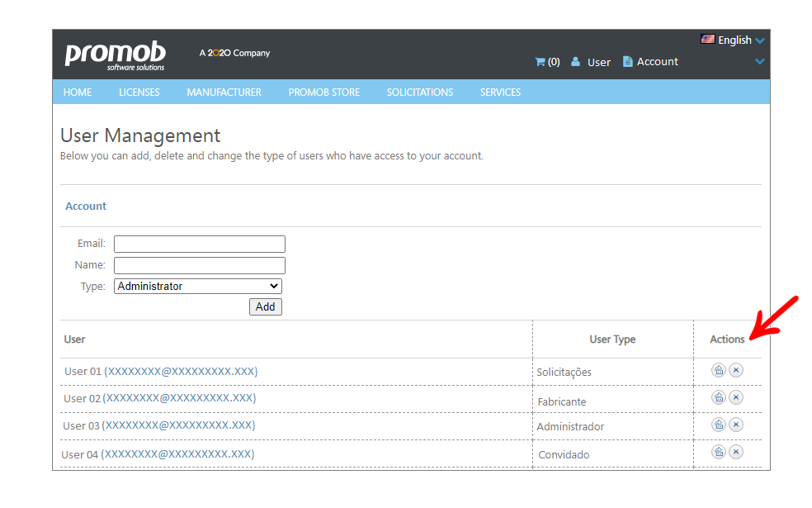Click the Solicitações user type cell
This screenshot has height=508, width=812.
click(x=564, y=373)
